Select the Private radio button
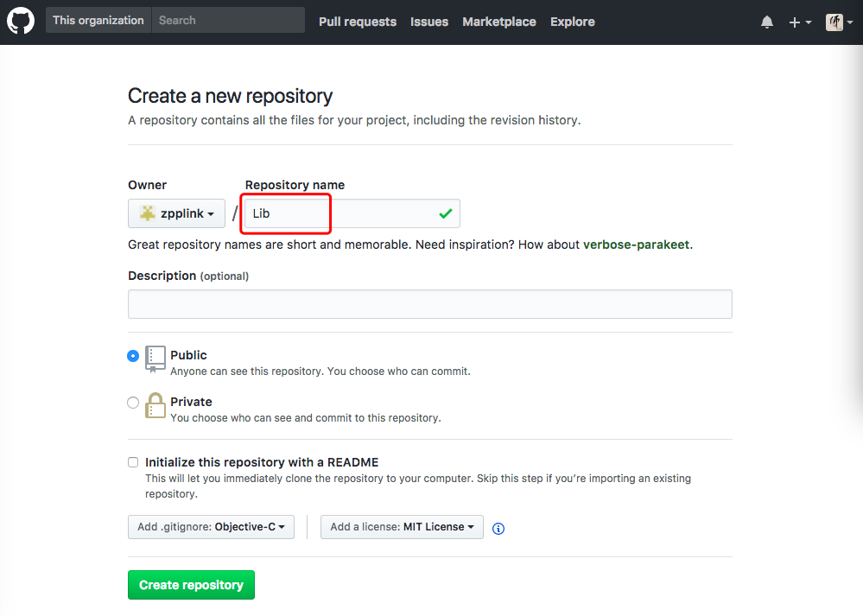The image size is (863, 616). [x=133, y=402]
